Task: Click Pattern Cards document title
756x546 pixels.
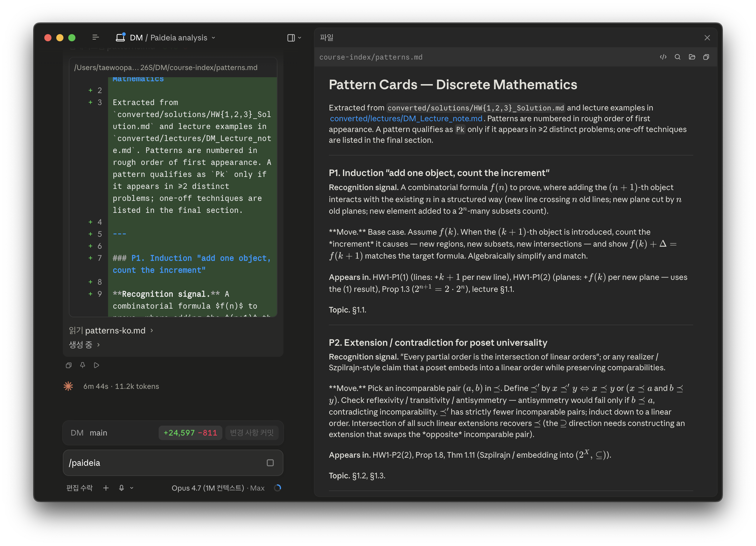Action: (453, 84)
